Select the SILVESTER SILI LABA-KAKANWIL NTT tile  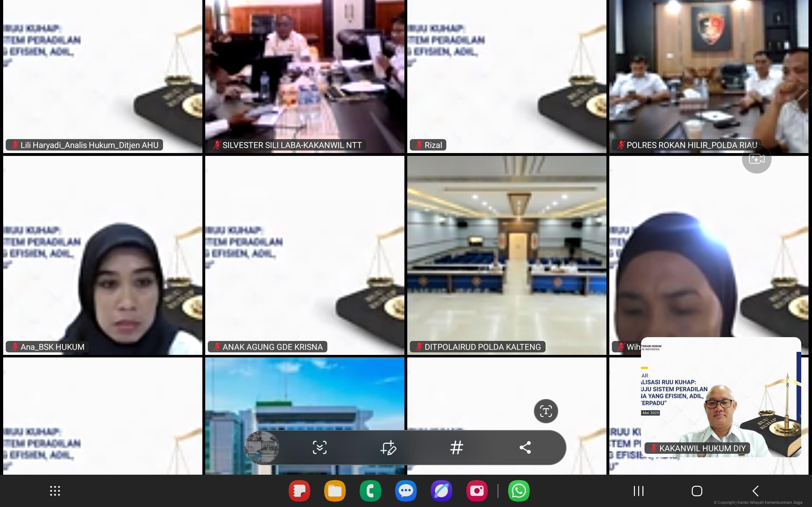click(x=305, y=76)
